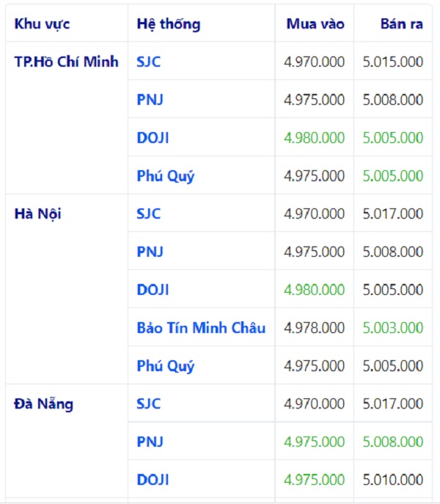Select the Hà Nội region cell
This screenshot has height=504, width=440.
38,214
